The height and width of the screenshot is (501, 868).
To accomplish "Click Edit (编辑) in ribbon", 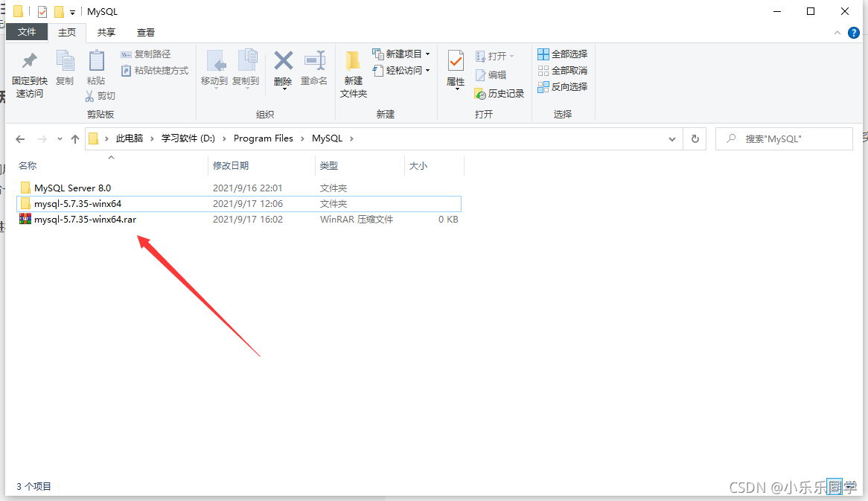I will tap(491, 74).
